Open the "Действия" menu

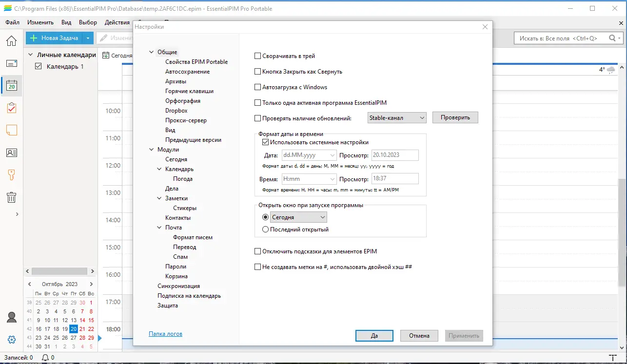pos(117,22)
